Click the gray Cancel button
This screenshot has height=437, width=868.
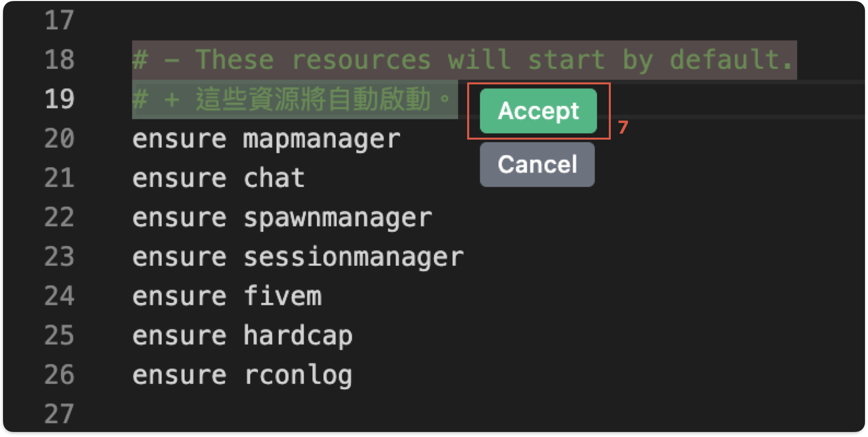pyautogui.click(x=537, y=164)
